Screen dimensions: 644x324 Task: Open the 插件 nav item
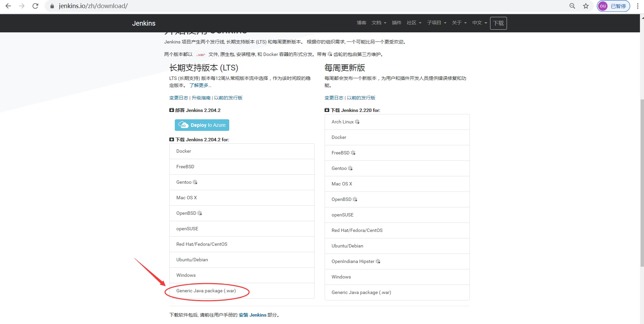pos(396,23)
